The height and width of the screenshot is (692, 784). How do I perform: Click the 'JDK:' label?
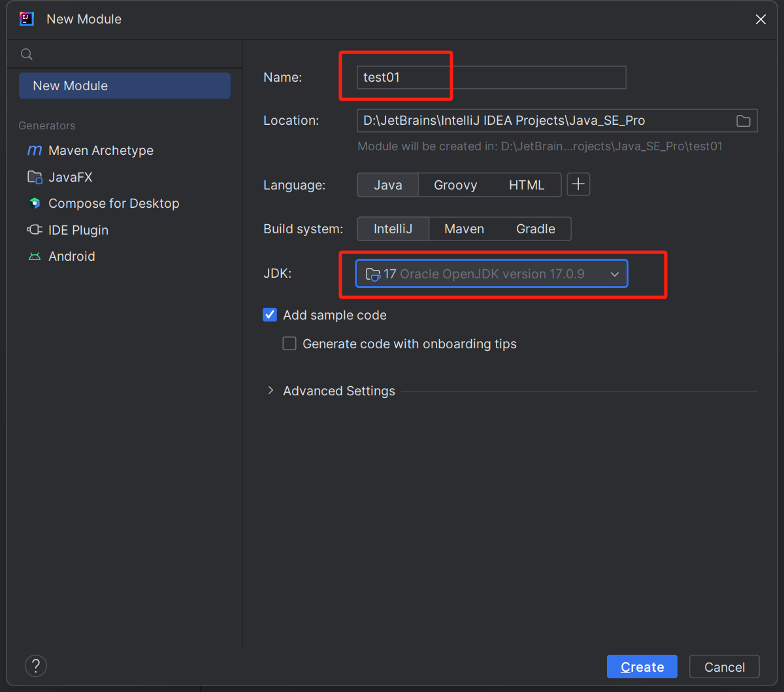278,273
